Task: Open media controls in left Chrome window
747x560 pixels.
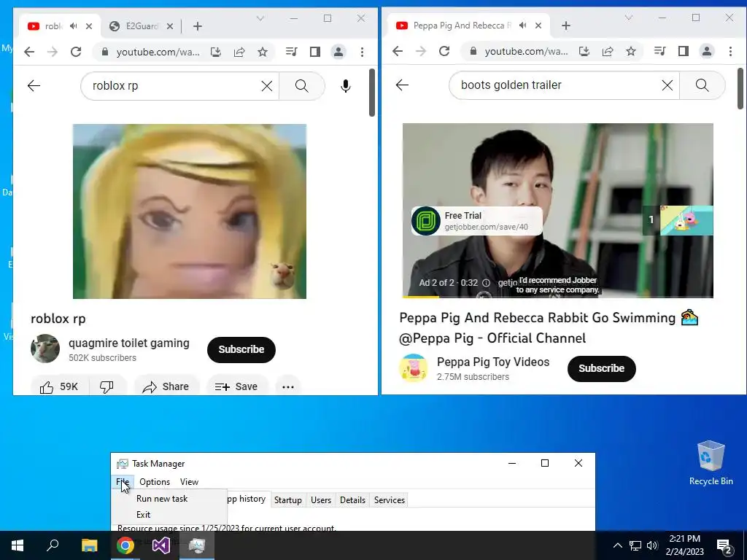Action: click(x=292, y=52)
